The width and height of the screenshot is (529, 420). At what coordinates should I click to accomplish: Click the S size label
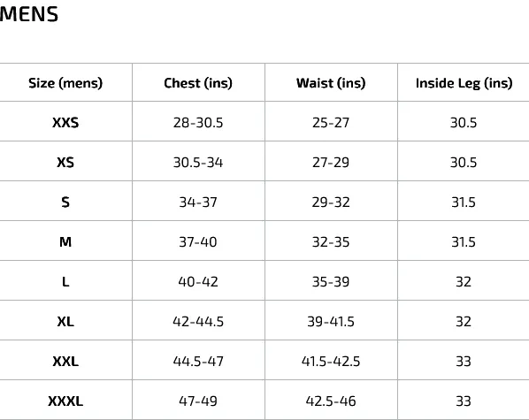[x=65, y=202]
